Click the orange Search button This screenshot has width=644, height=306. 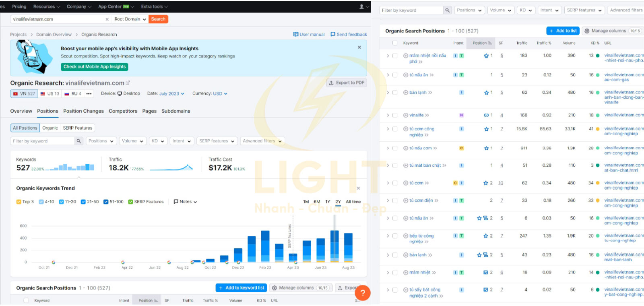(158, 19)
